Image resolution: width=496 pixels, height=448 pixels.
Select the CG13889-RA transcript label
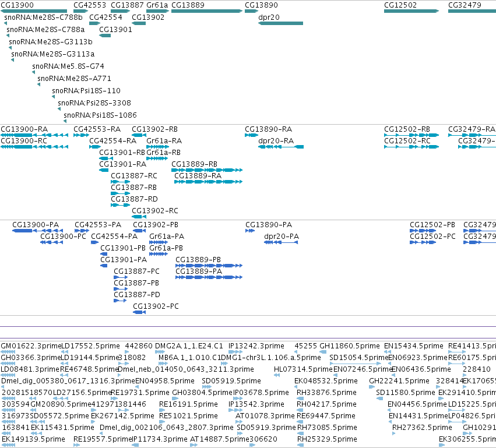(198, 176)
